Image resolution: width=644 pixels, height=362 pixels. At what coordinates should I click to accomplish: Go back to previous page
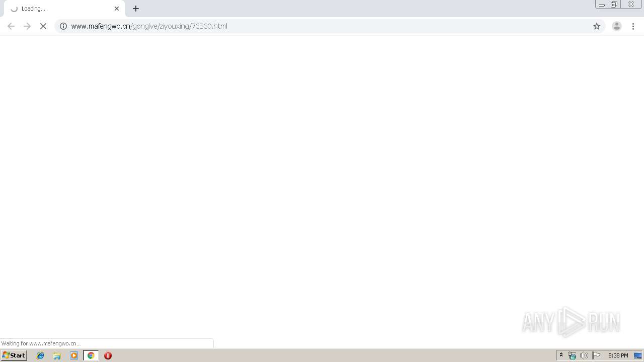[x=11, y=26]
